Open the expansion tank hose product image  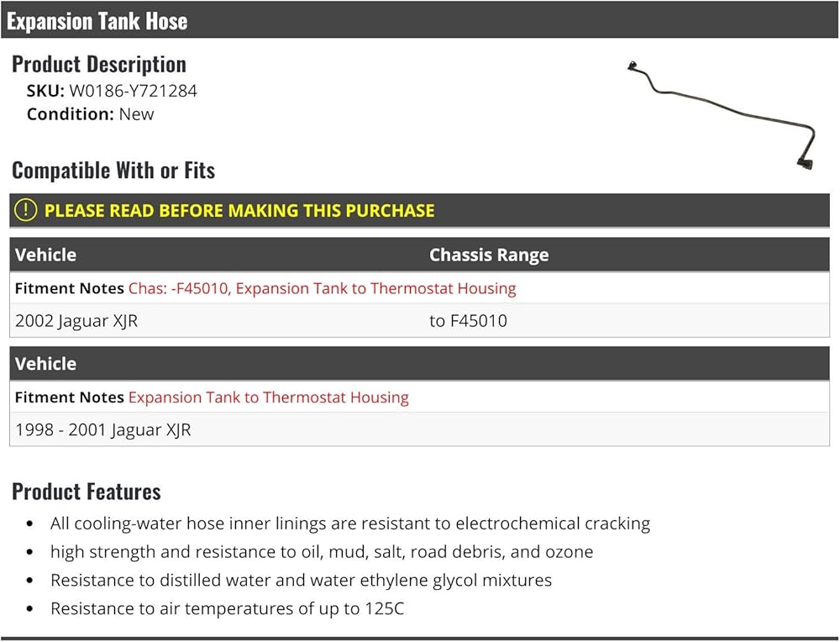coord(721,115)
